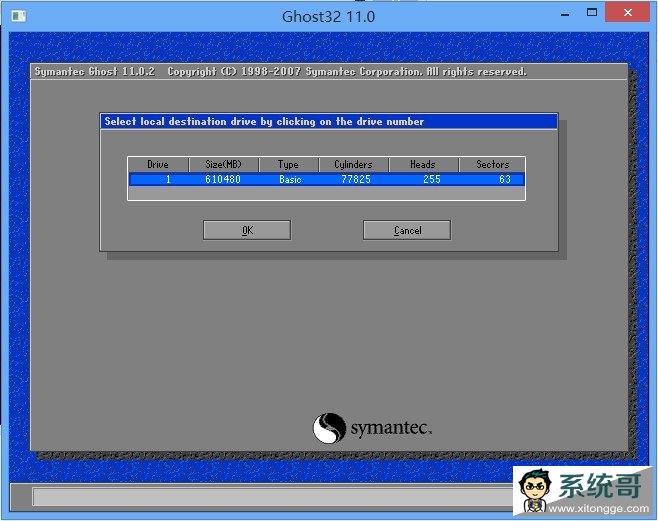Image resolution: width=658 pixels, height=521 pixels.
Task: Click the Cancel button
Action: tap(407, 230)
